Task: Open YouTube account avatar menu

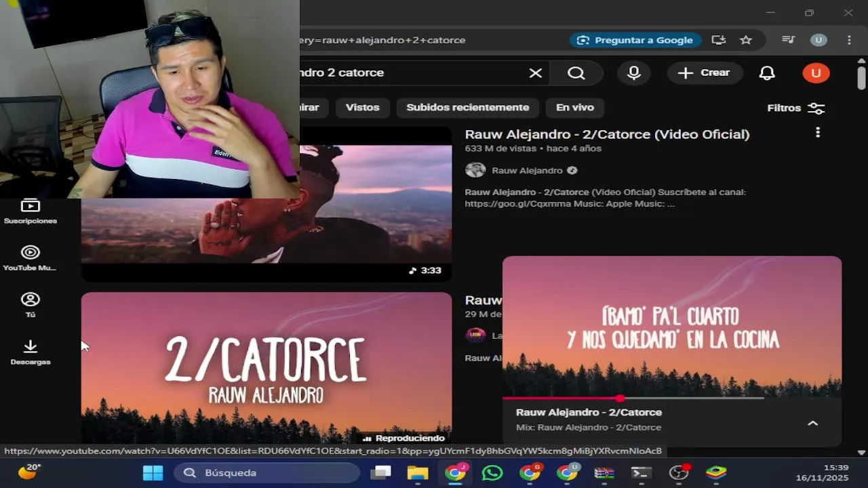Action: coord(816,73)
